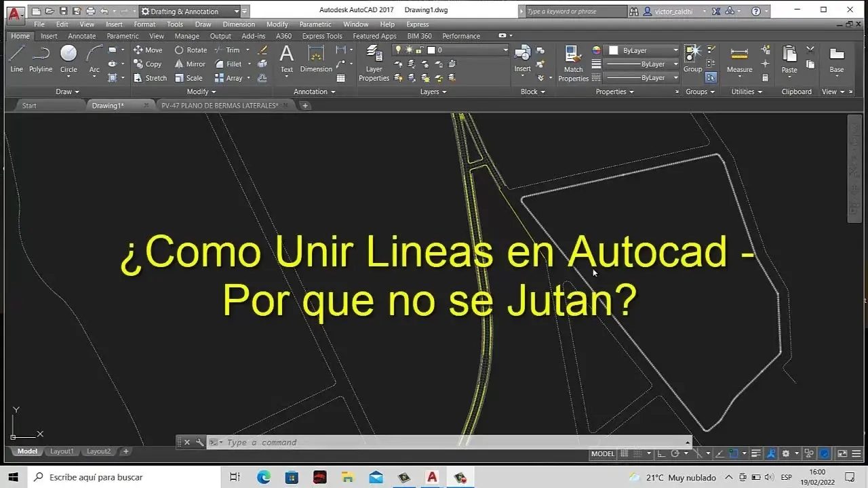The width and height of the screenshot is (868, 488).
Task: Select the Circle tool
Action: 68,58
